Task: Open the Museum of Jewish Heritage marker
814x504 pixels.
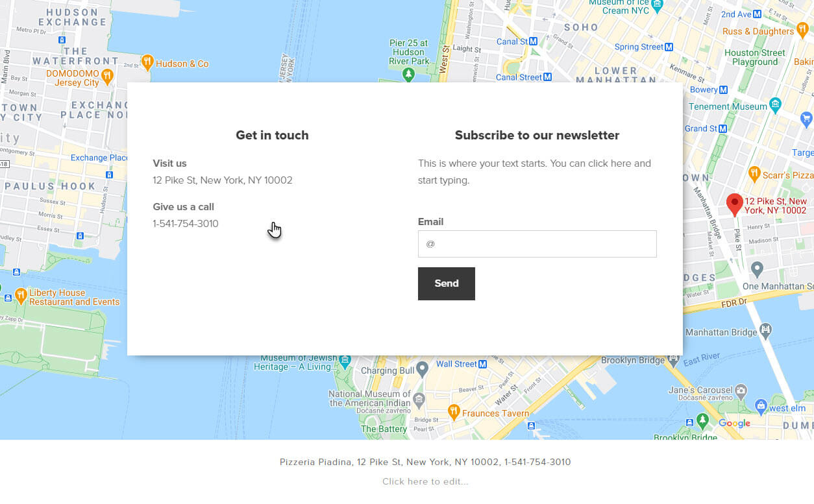Action: [345, 360]
